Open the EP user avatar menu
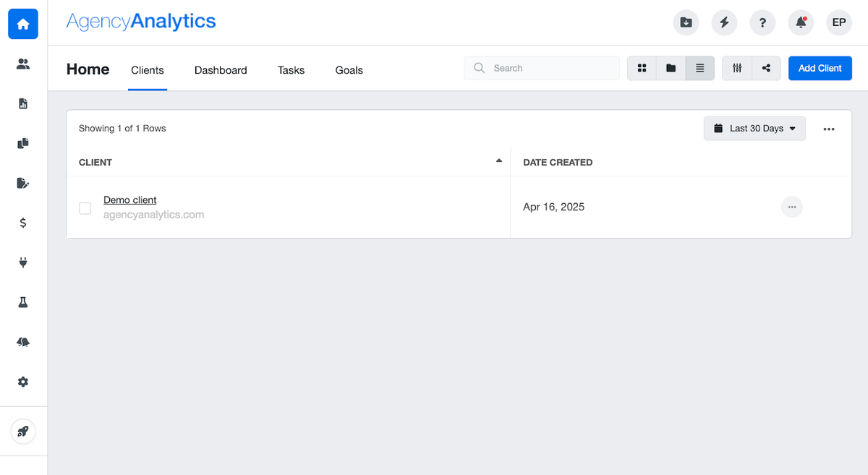The width and height of the screenshot is (868, 475). [839, 23]
